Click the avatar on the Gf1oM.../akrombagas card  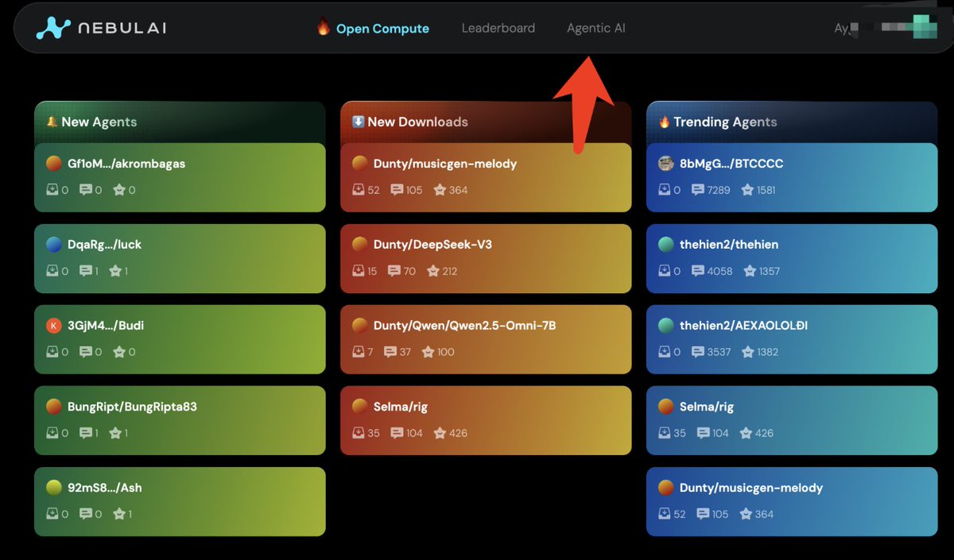pos(54,164)
